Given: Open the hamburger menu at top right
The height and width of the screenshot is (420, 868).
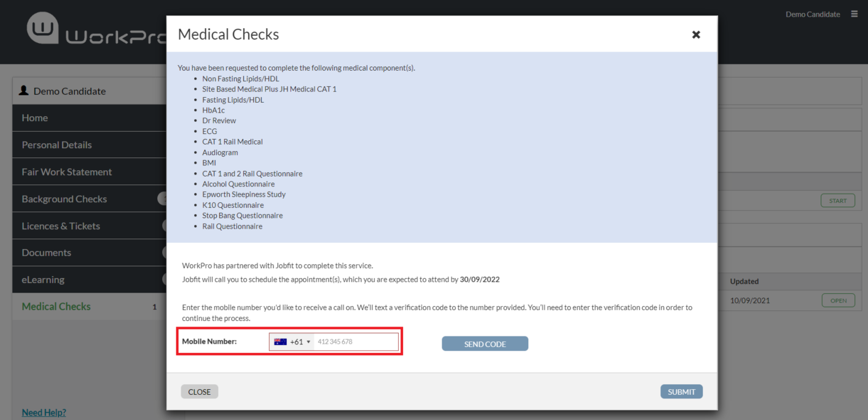Looking at the screenshot, I should tap(855, 14).
